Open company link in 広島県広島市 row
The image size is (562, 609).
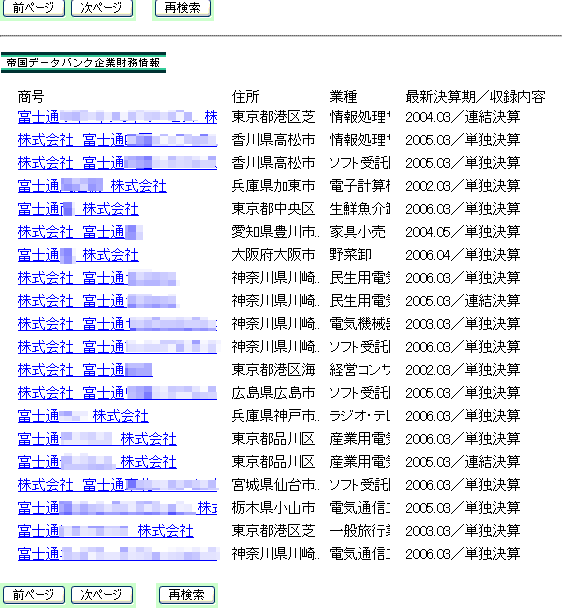(117, 393)
